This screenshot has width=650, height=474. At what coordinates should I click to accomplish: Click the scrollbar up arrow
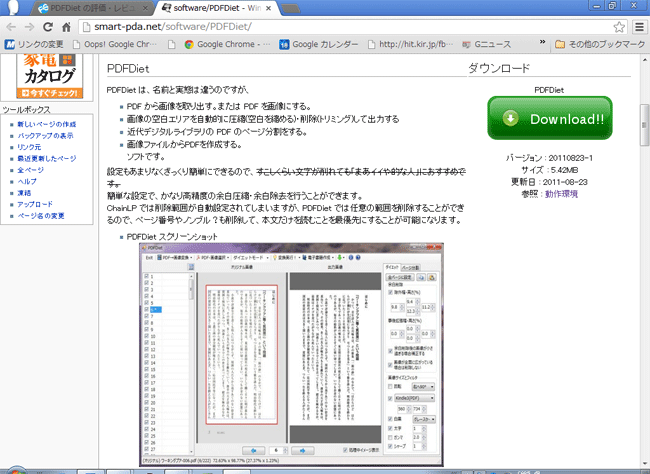[x=645, y=60]
